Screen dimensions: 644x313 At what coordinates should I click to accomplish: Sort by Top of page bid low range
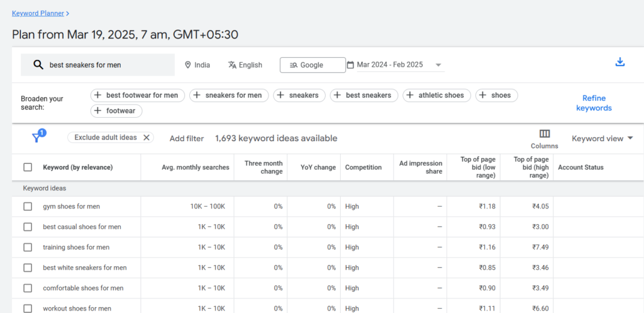tap(478, 168)
